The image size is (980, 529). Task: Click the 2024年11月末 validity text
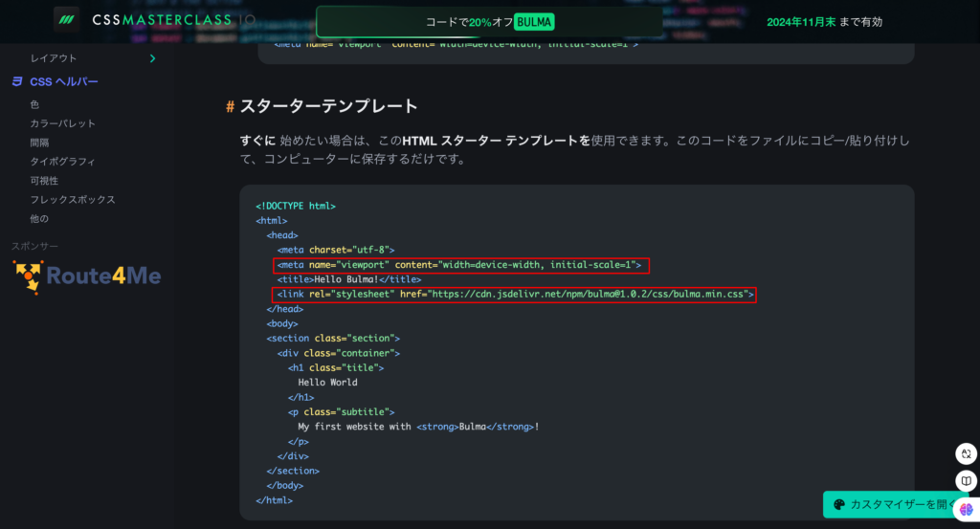tap(801, 22)
